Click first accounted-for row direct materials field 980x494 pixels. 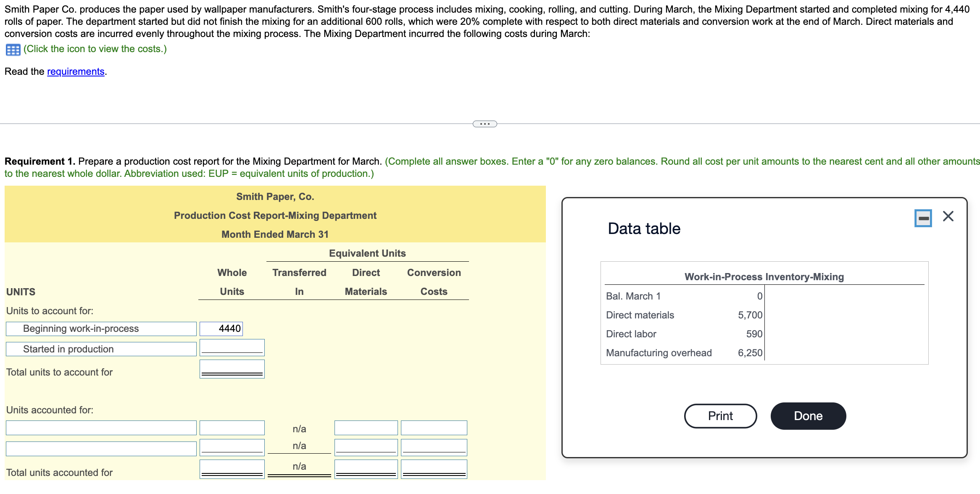366,428
